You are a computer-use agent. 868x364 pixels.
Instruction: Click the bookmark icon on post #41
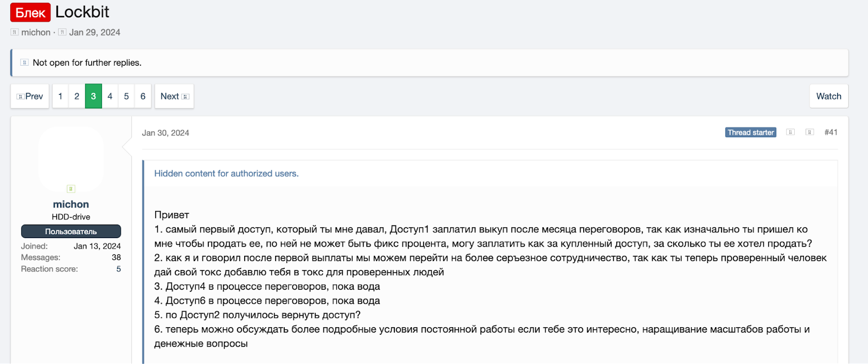click(809, 132)
